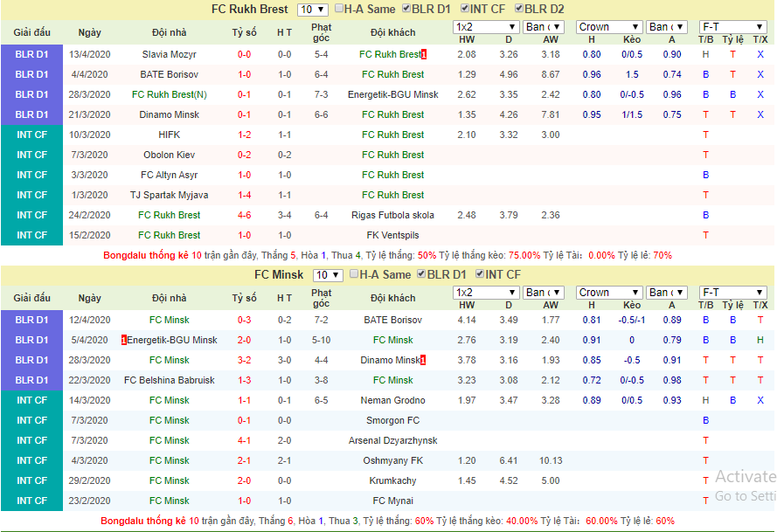Open FK Ventspils team link

(x=392, y=235)
